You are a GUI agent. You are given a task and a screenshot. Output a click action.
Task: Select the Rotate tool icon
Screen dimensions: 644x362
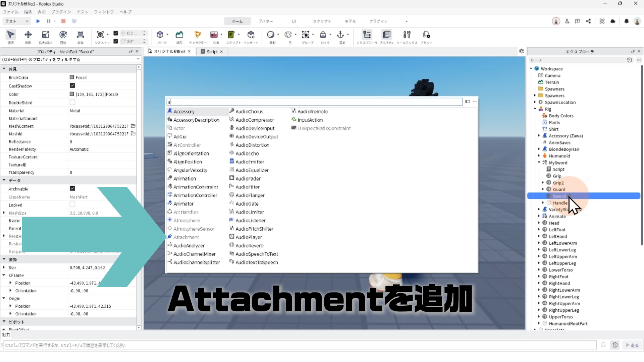tap(63, 35)
